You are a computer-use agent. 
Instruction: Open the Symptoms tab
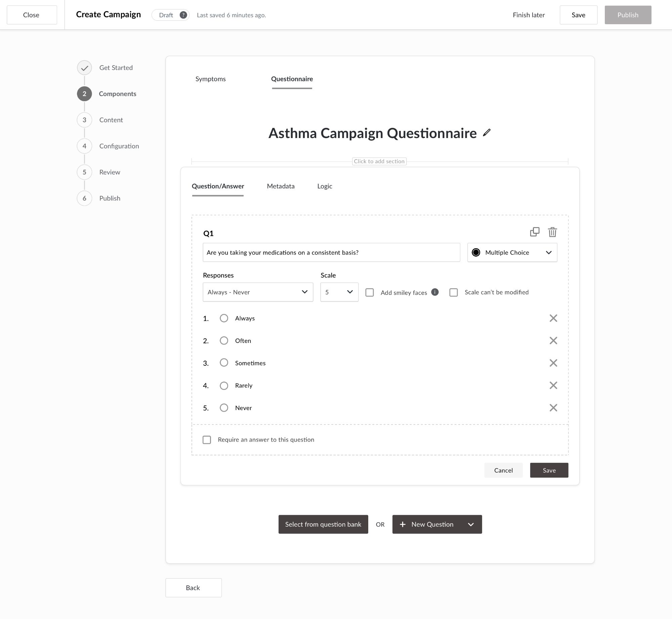point(211,79)
